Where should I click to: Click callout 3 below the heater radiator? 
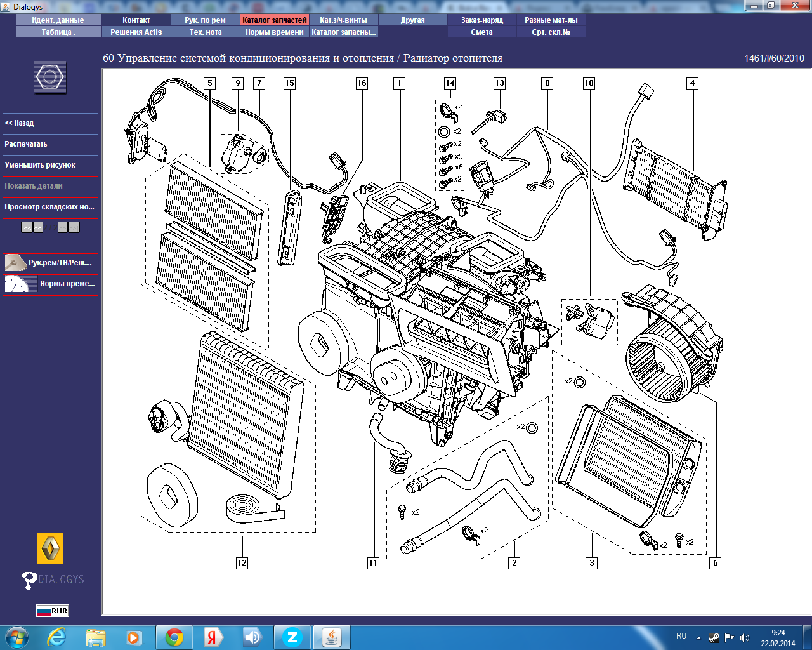click(x=592, y=563)
